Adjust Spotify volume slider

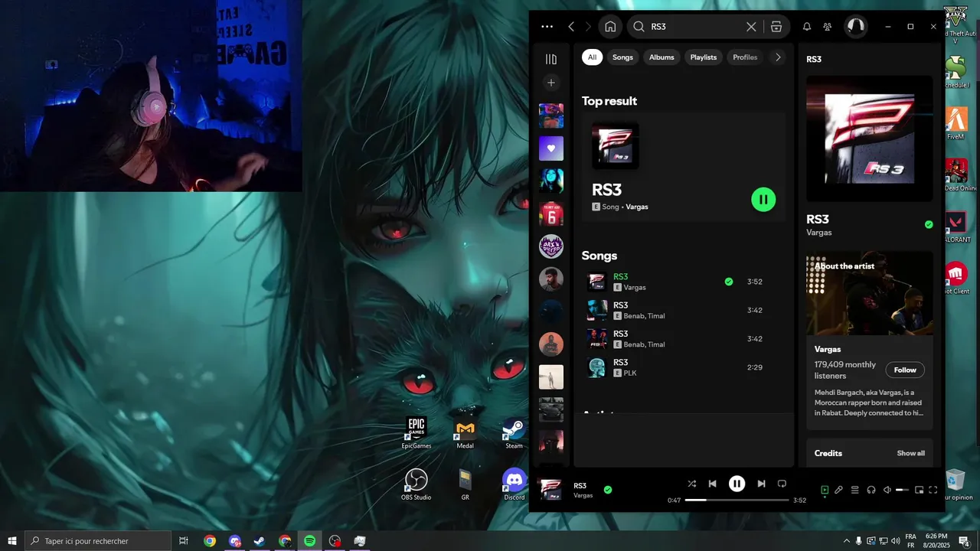tap(902, 490)
